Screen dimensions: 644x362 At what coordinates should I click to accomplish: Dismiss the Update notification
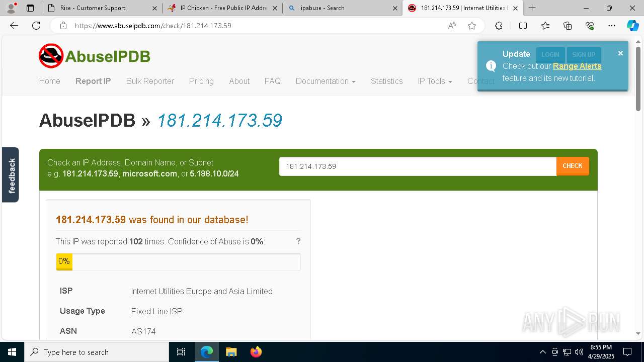(x=620, y=53)
